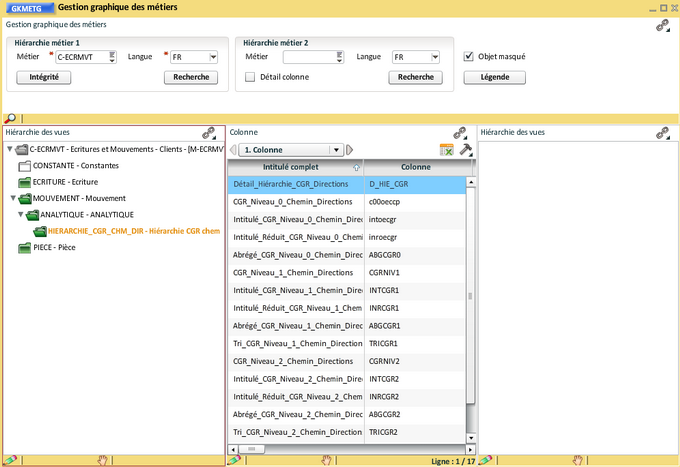
Task: Click the pencil icon at bottom-left status bar
Action: coord(9,460)
